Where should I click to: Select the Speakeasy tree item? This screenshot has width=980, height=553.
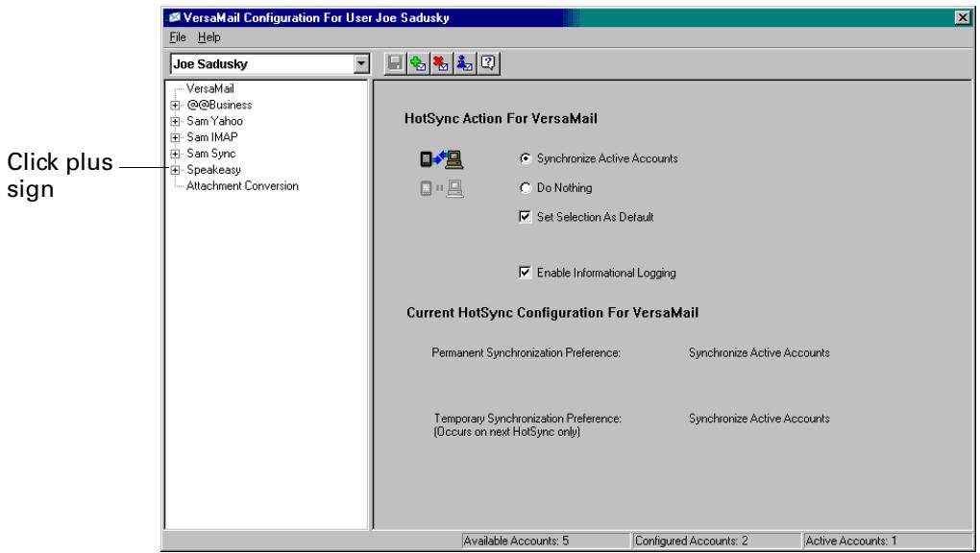(213, 170)
